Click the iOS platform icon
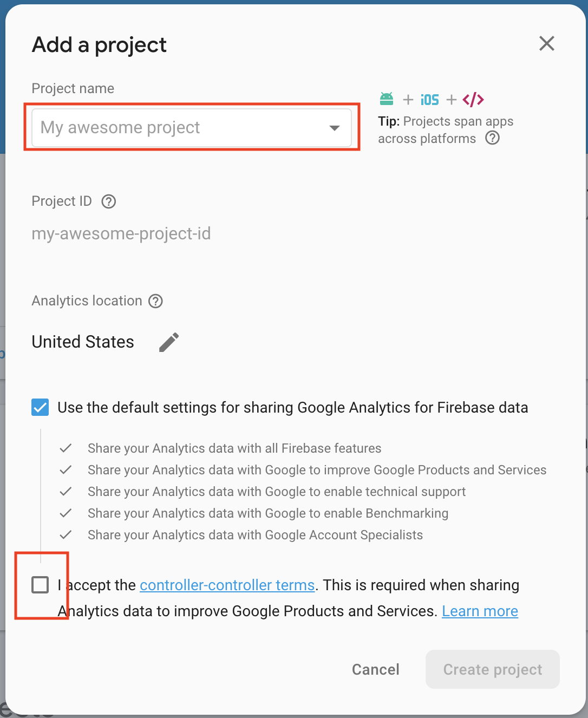 tap(429, 100)
